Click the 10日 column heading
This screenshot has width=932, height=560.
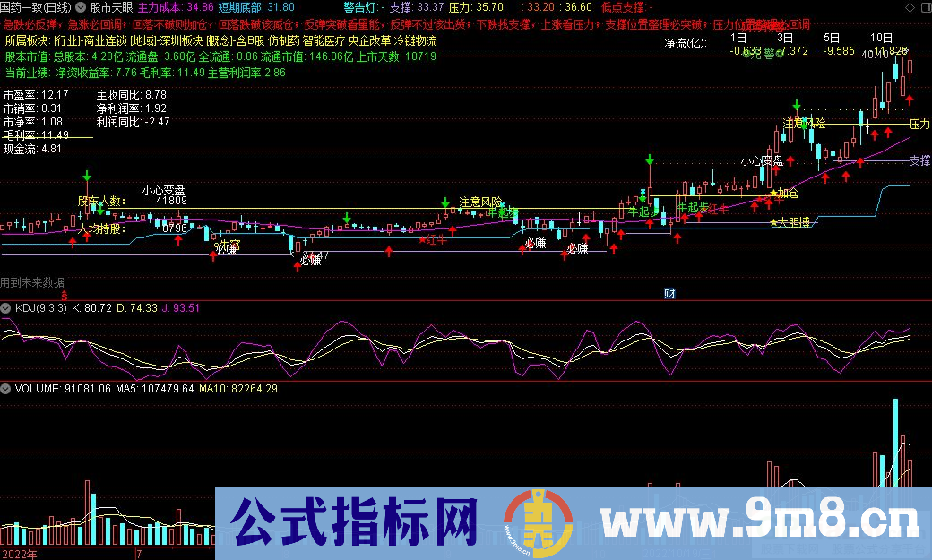click(881, 38)
